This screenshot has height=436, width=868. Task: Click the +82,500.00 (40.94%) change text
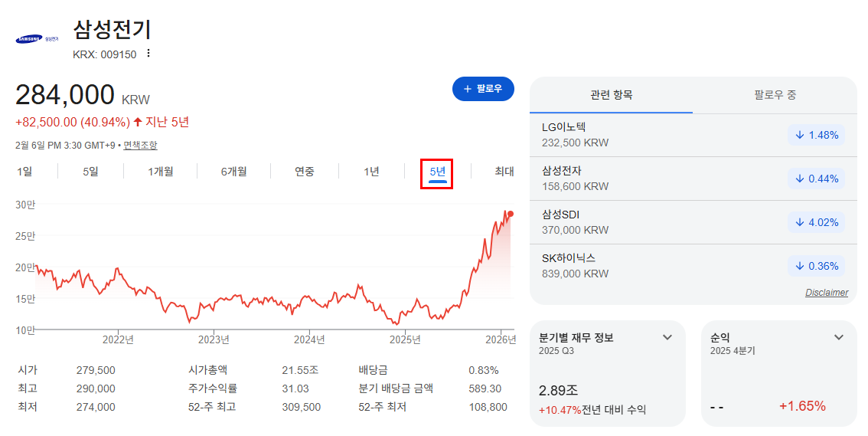tap(73, 122)
